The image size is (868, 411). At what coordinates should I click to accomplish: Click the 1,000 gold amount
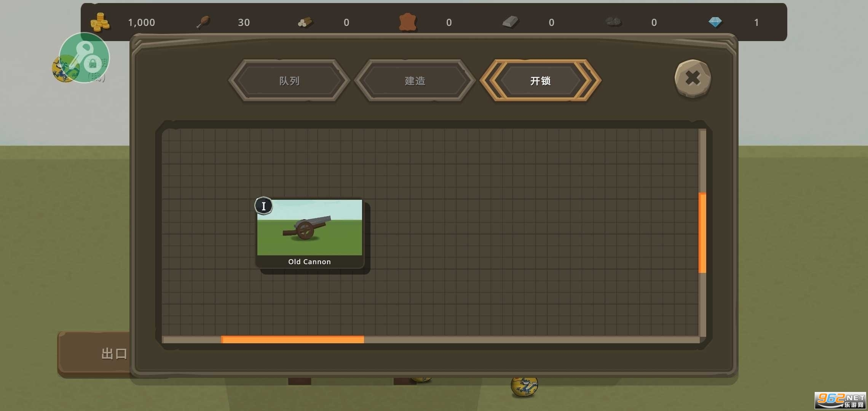(x=142, y=22)
